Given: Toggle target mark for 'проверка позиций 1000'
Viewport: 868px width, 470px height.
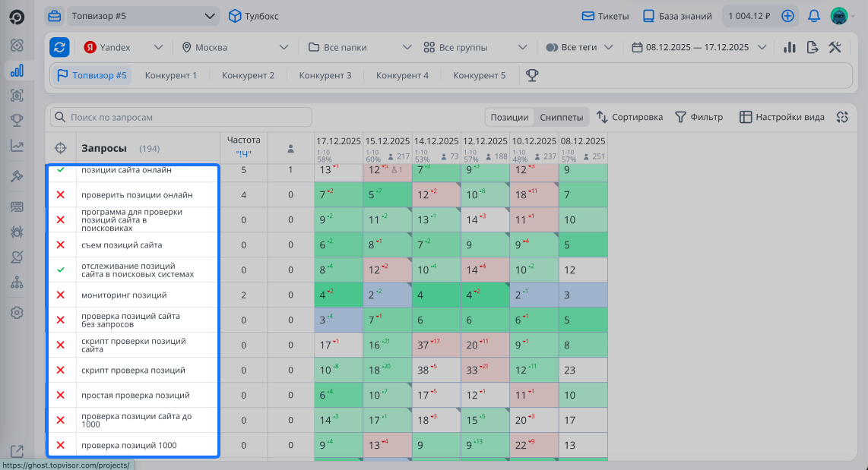Looking at the screenshot, I should pyautogui.click(x=61, y=445).
